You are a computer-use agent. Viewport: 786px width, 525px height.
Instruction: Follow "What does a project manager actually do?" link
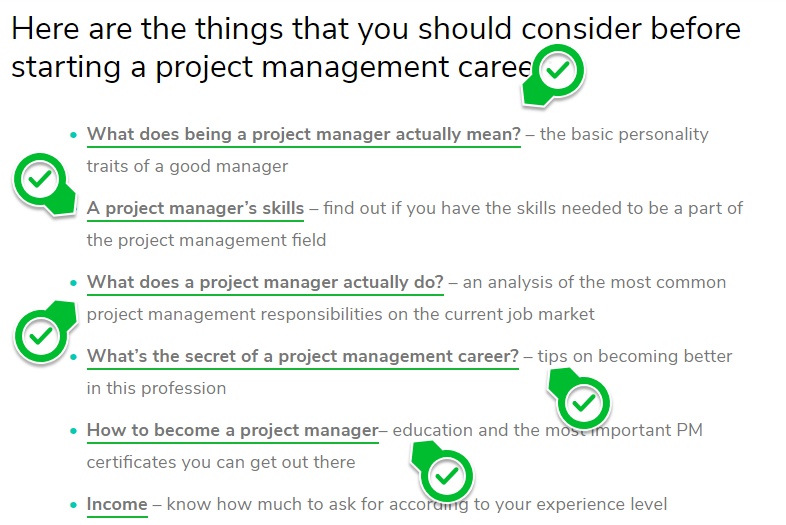[265, 282]
